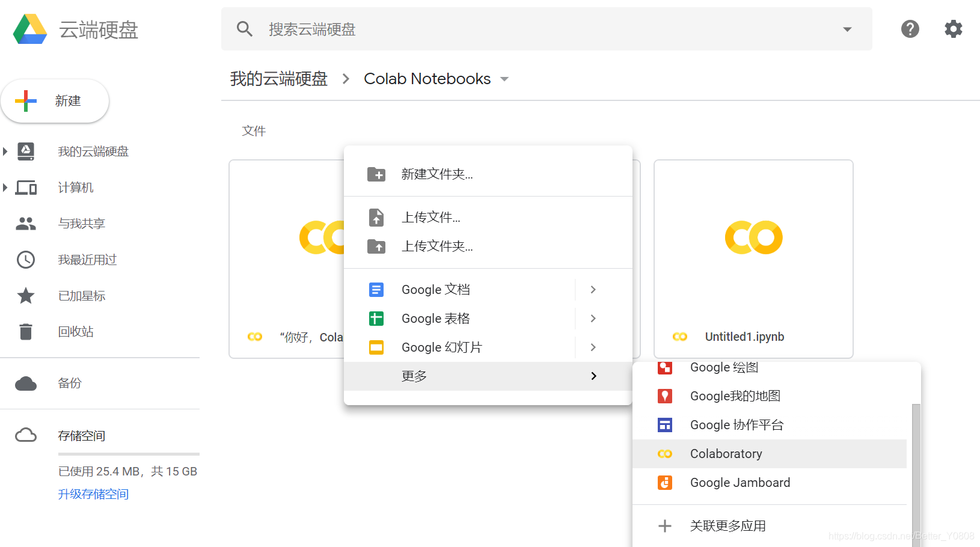
Task: Expand the 我的云端硬盘 tree arrow
Action: coord(5,151)
